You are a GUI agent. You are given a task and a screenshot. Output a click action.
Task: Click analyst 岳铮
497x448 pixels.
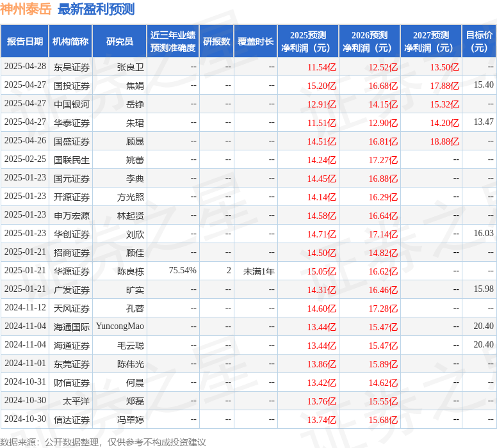(135, 104)
